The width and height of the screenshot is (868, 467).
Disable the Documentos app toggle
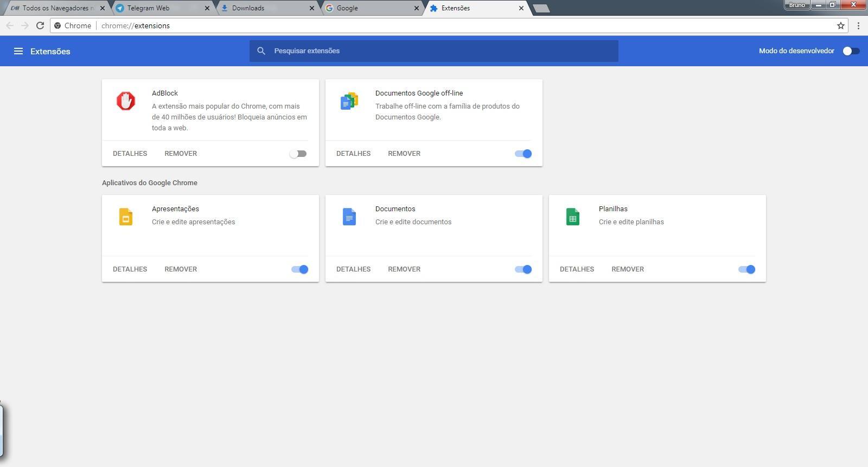pos(524,269)
